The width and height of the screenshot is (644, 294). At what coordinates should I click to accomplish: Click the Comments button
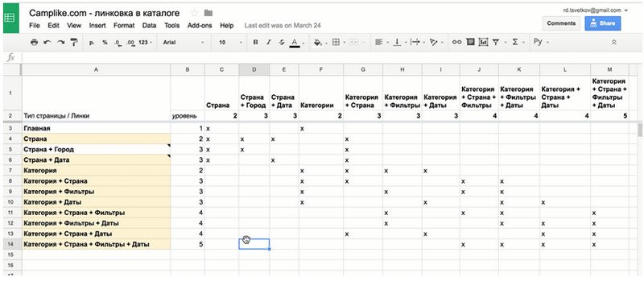[561, 23]
